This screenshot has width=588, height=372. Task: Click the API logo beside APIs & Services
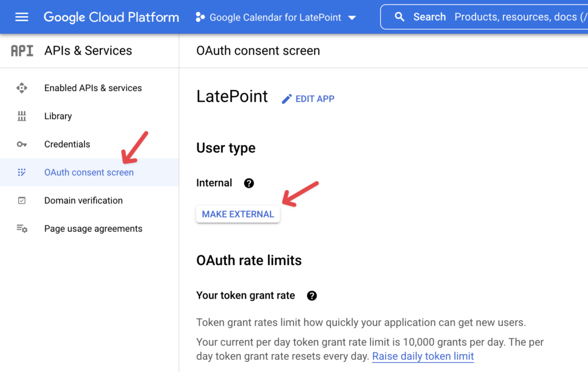tap(21, 51)
